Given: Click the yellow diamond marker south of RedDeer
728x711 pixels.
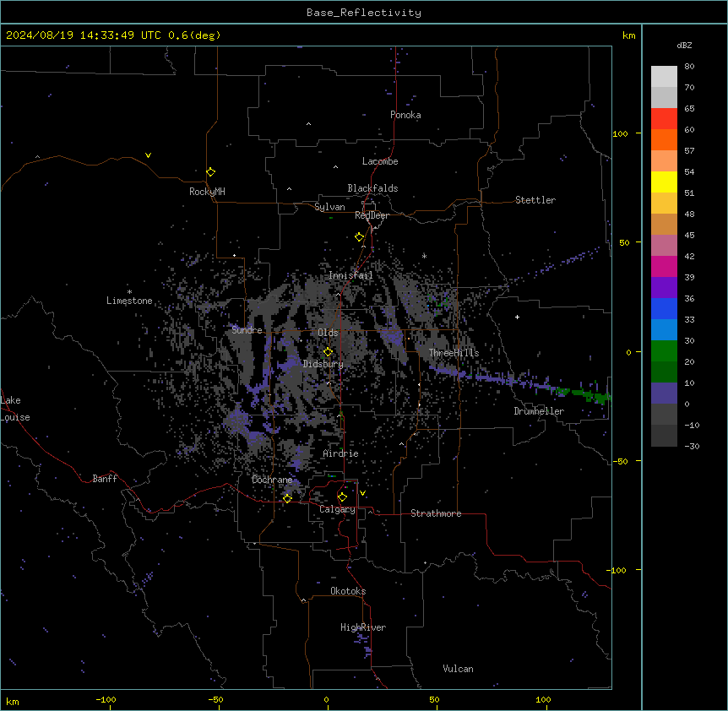Looking at the screenshot, I should point(360,237).
